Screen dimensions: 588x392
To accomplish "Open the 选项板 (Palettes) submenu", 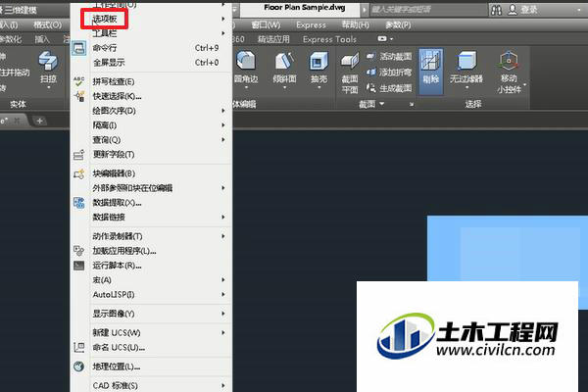I will coord(151,19).
